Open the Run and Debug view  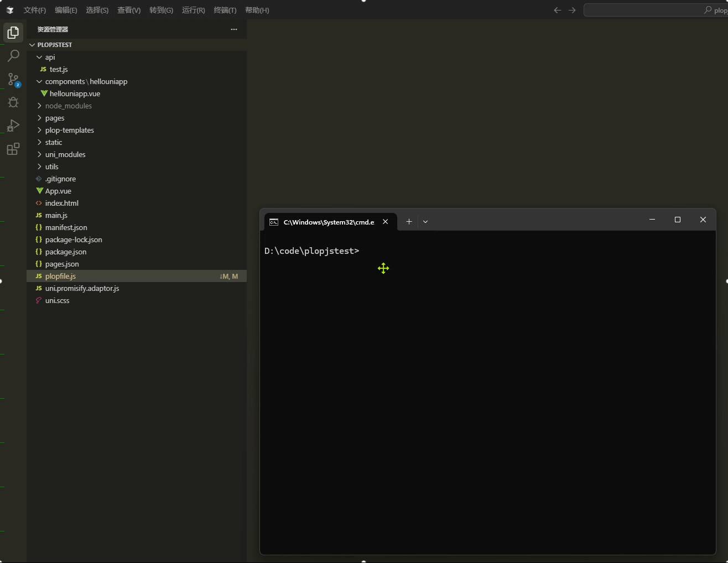pos(13,125)
